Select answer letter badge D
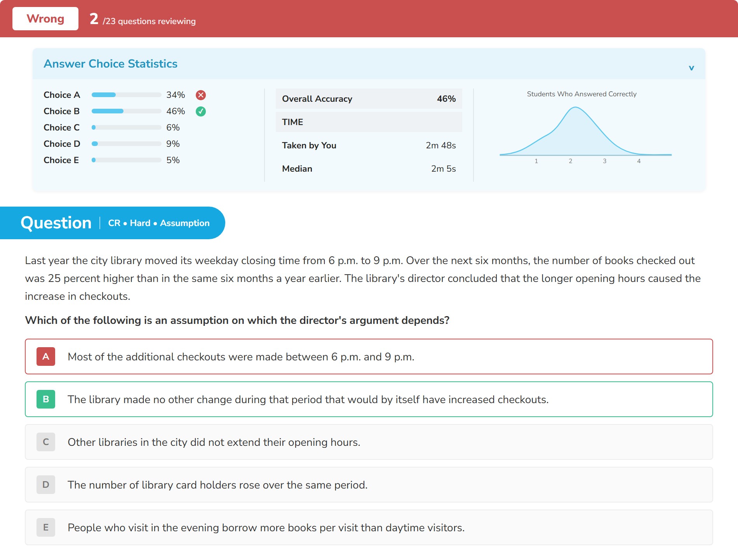 46,485
